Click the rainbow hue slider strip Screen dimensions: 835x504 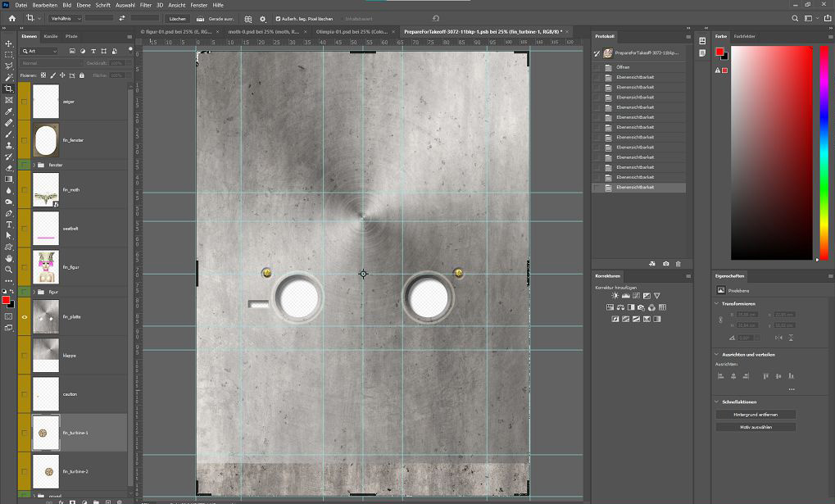point(824,153)
